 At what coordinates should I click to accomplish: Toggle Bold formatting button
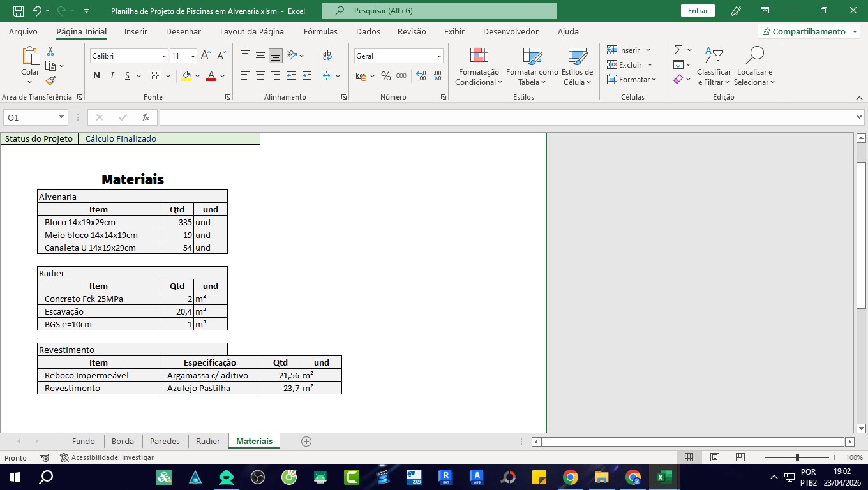[96, 76]
